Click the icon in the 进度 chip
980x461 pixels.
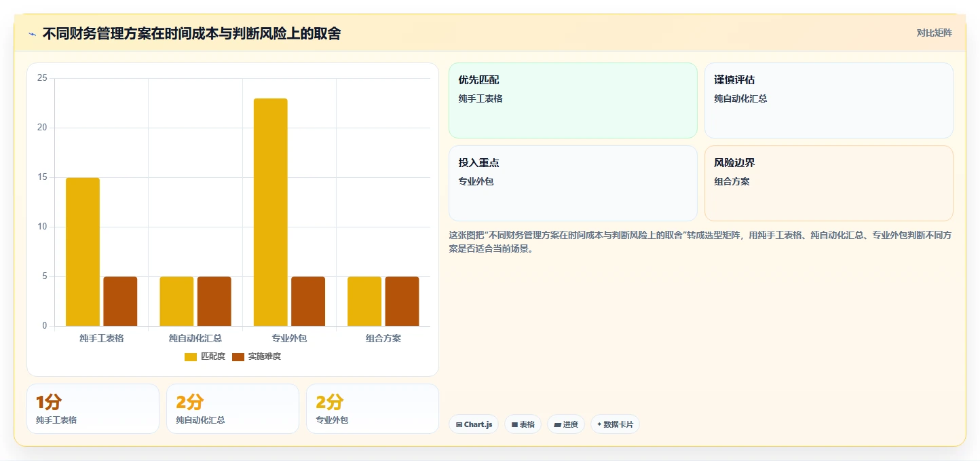pyautogui.click(x=557, y=424)
